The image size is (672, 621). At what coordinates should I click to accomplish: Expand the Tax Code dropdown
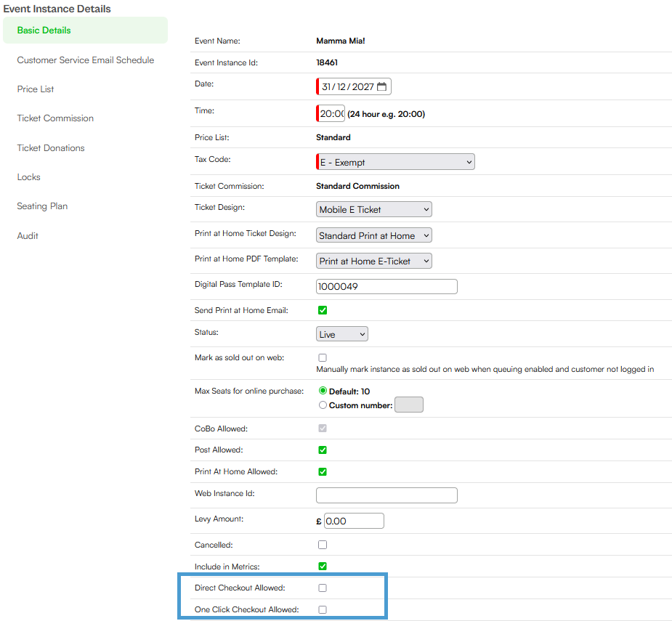point(395,162)
